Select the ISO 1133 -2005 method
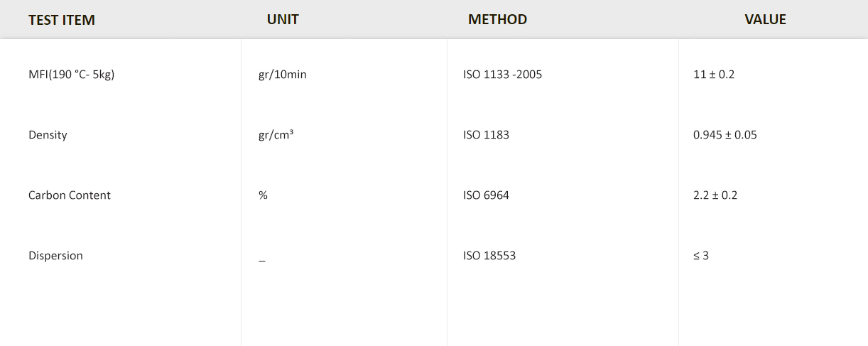The height and width of the screenshot is (346, 868). (x=502, y=74)
